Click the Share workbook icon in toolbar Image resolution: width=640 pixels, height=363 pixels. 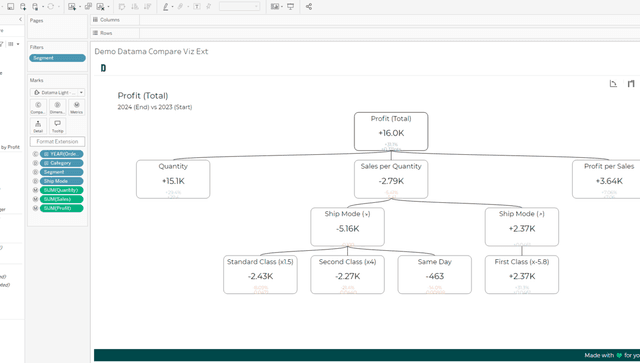point(309,7)
